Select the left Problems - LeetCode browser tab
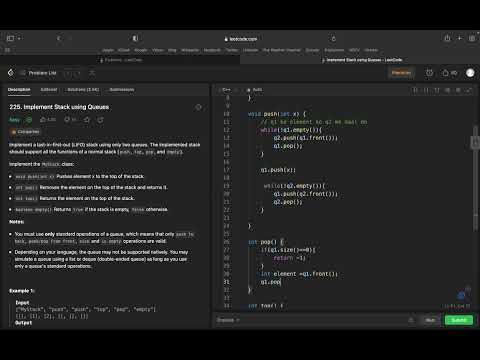Screen dimensions: 480x360 pos(121,60)
